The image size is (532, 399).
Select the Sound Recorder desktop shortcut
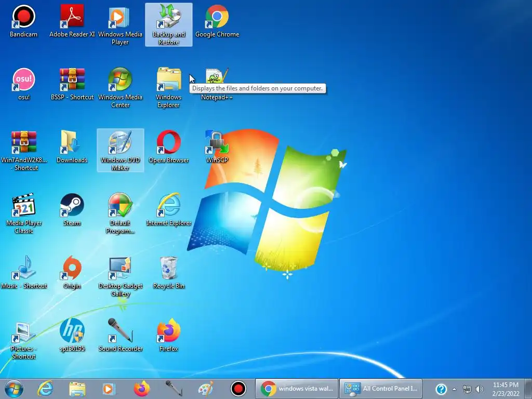tap(121, 335)
